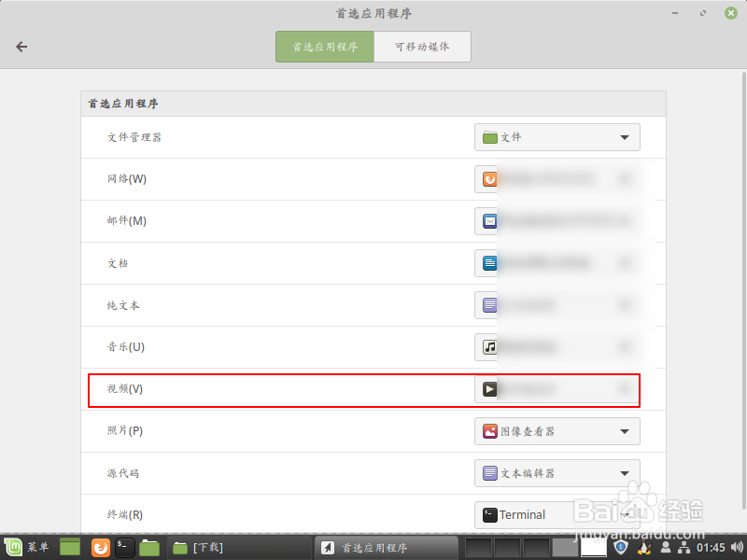The height and width of the screenshot is (560, 747).
Task: Click the video player icon in the 视频 row
Action: pyautogui.click(x=490, y=389)
